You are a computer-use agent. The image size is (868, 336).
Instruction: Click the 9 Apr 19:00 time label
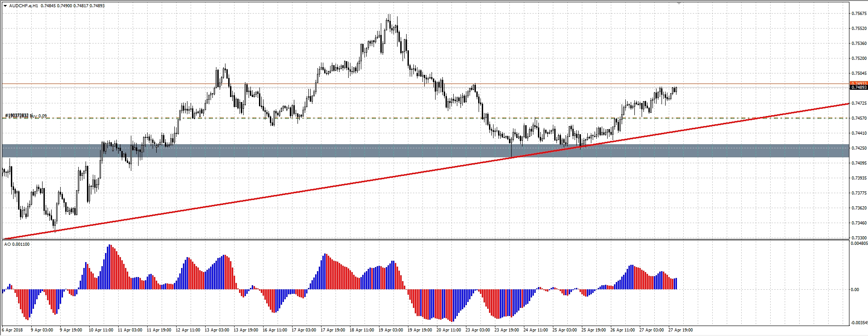click(71, 330)
